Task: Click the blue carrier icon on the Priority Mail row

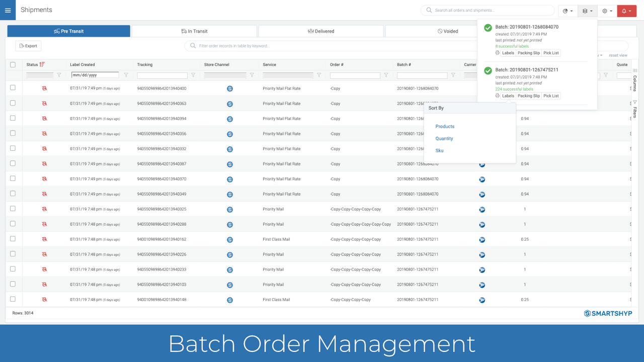Action: (x=482, y=209)
